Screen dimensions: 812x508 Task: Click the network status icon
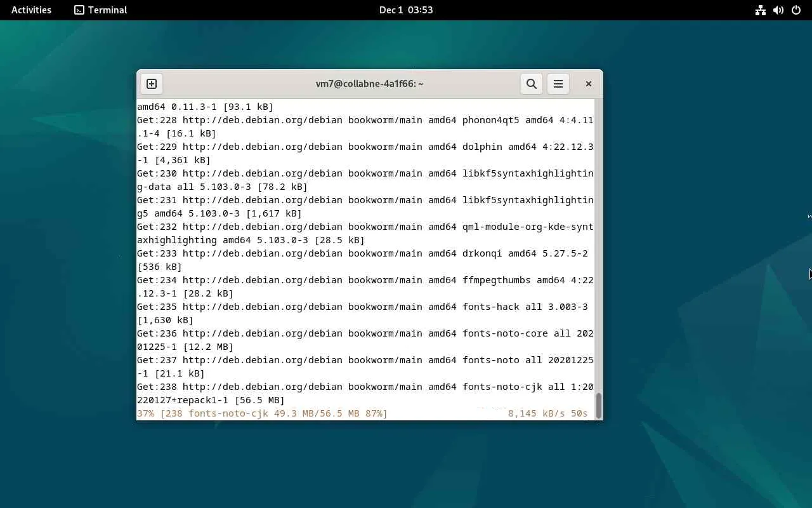coord(761,10)
